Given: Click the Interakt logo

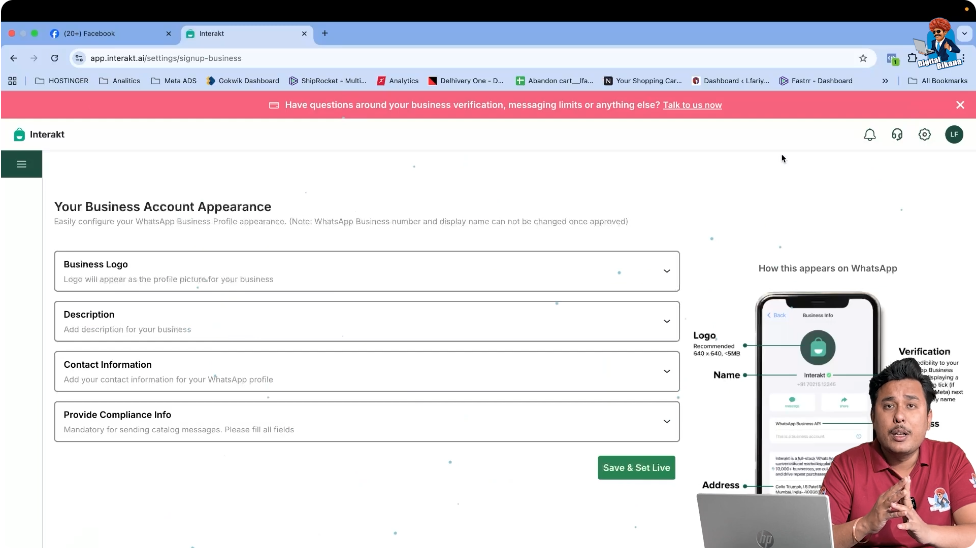Looking at the screenshot, I should tap(39, 135).
